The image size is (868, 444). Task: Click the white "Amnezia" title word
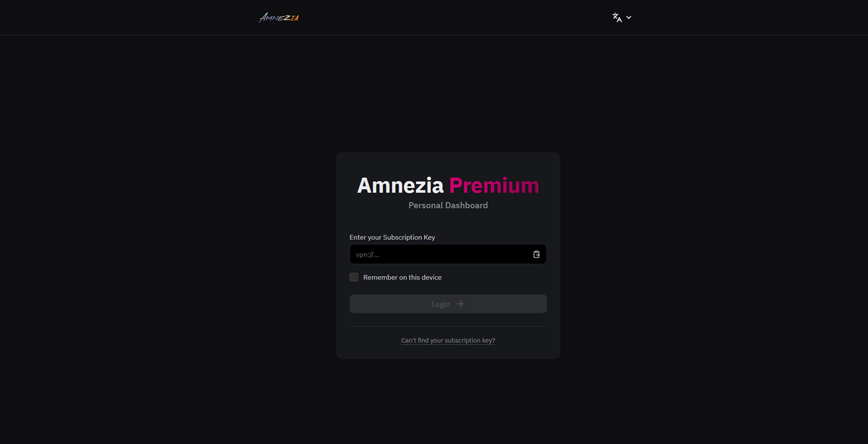tap(400, 186)
